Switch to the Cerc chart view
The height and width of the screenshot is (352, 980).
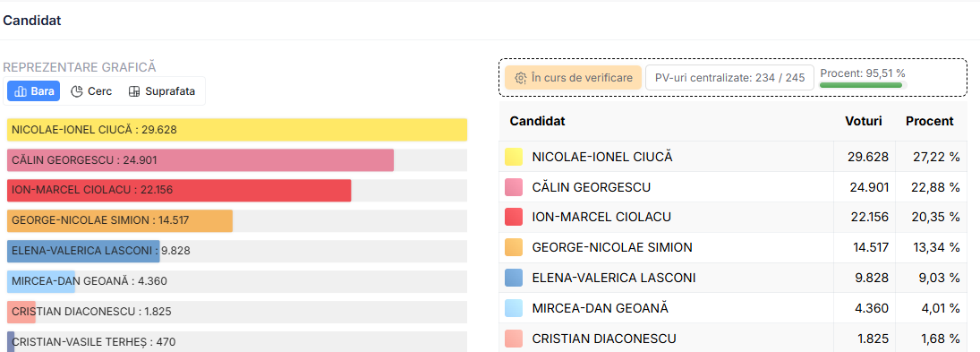pyautogui.click(x=91, y=91)
